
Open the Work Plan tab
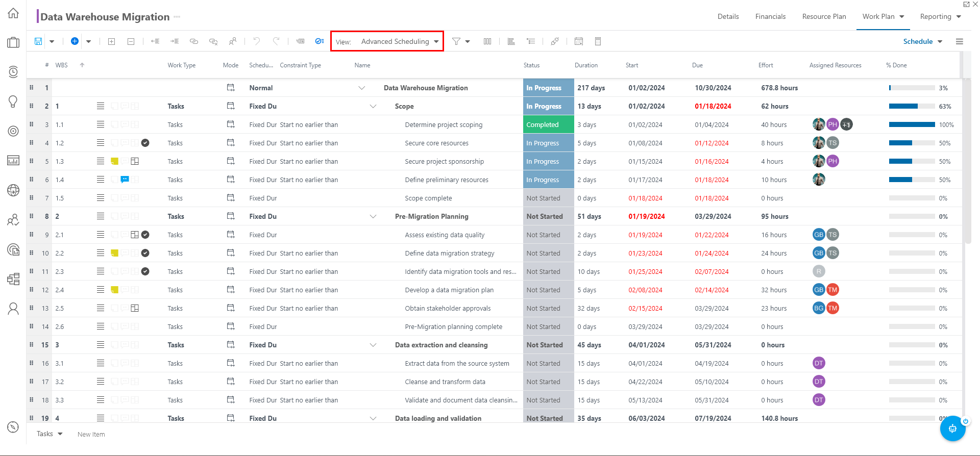883,16
